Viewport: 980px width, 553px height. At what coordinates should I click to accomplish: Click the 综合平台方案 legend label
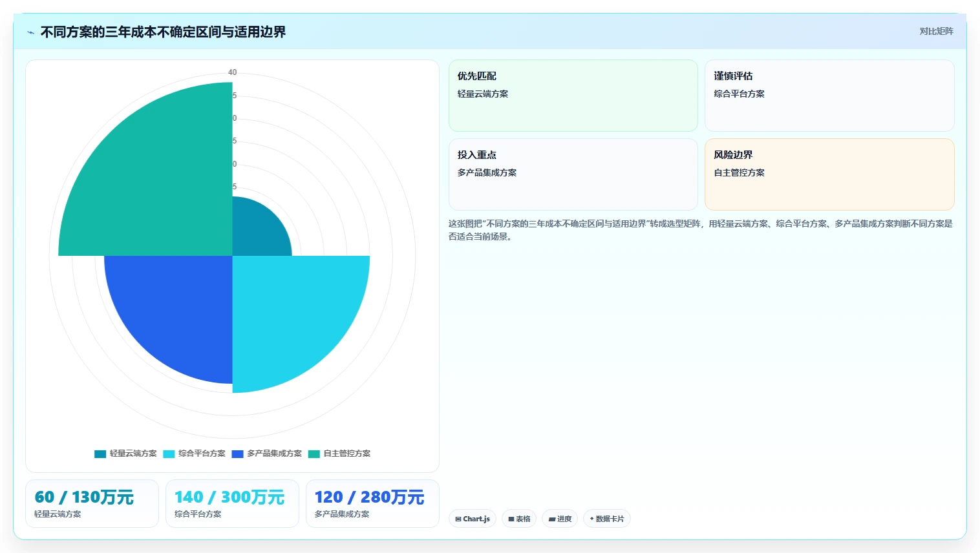[x=202, y=454]
